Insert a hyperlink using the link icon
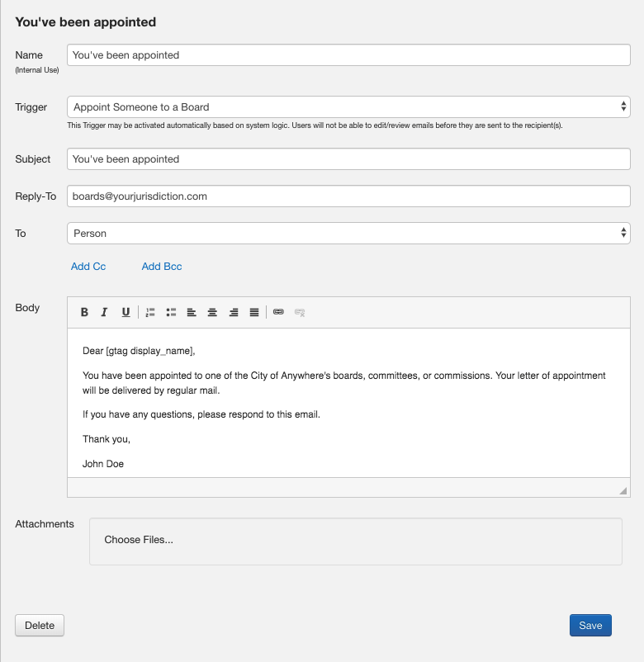 point(279,312)
